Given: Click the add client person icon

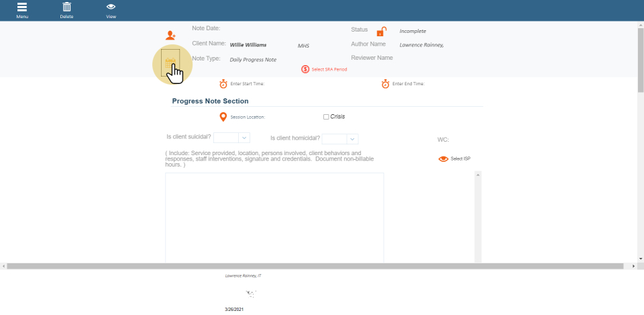Looking at the screenshot, I should 170,35.
